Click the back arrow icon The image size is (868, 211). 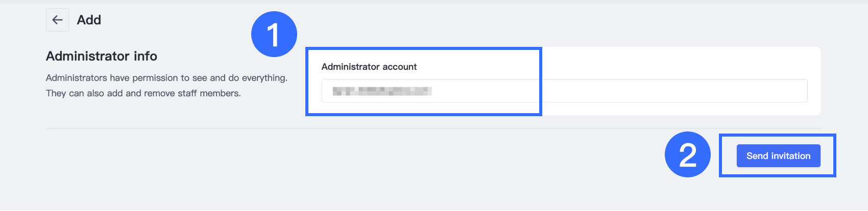click(x=57, y=20)
